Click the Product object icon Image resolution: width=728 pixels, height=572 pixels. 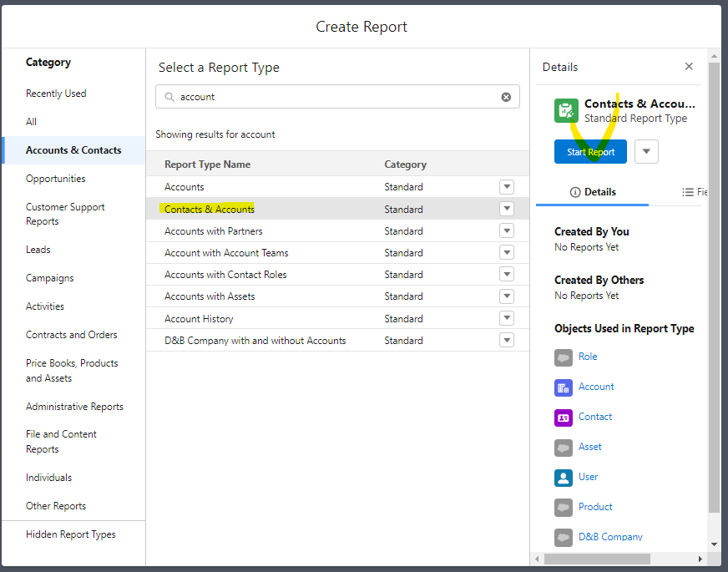coord(564,508)
